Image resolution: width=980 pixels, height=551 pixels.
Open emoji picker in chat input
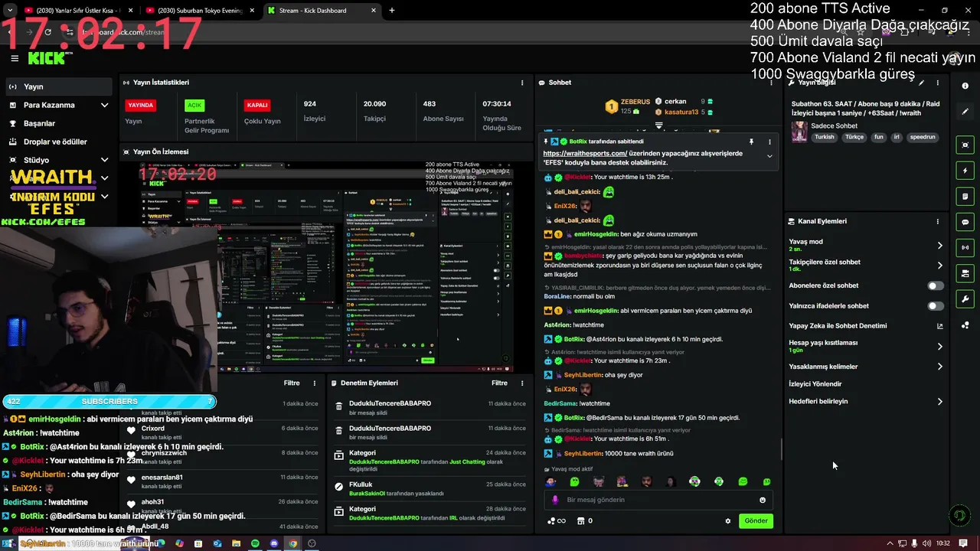tap(763, 500)
